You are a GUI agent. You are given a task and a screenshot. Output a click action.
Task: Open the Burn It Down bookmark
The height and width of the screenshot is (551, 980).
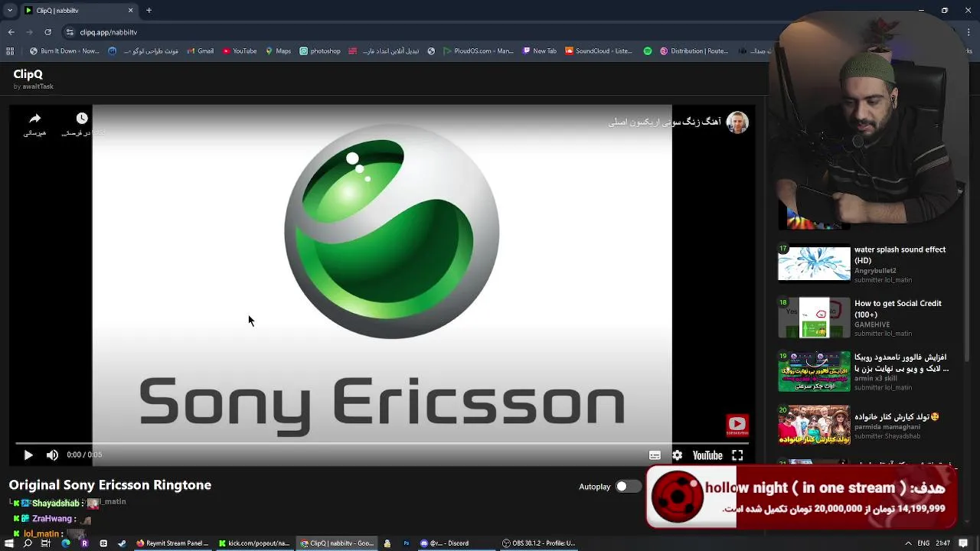click(65, 51)
